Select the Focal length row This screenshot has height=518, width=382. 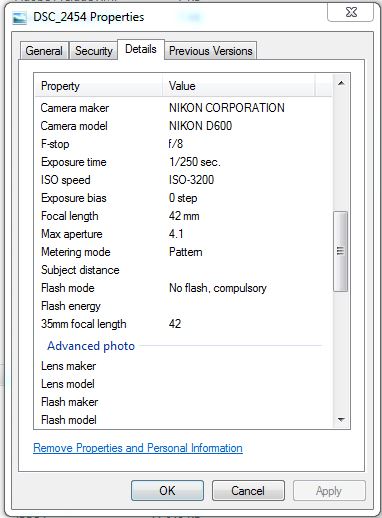[x=183, y=216]
